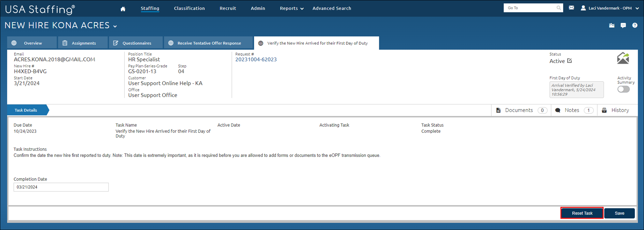
Task: Click the USA Staffing logo
Action: coord(40,9)
